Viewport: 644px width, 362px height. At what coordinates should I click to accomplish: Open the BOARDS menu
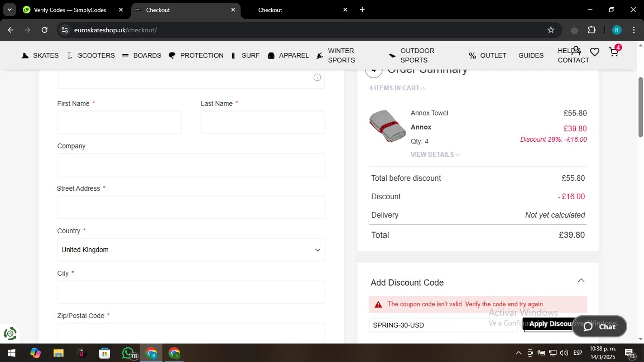click(142, 55)
